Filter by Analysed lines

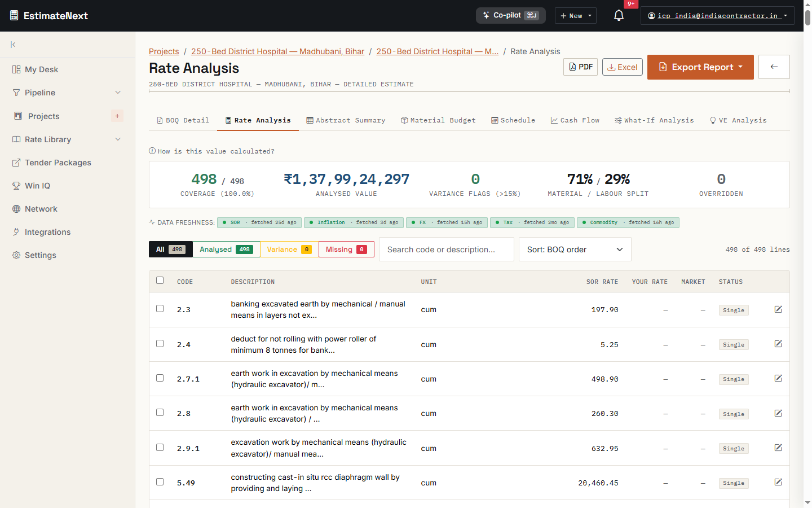pyautogui.click(x=226, y=249)
